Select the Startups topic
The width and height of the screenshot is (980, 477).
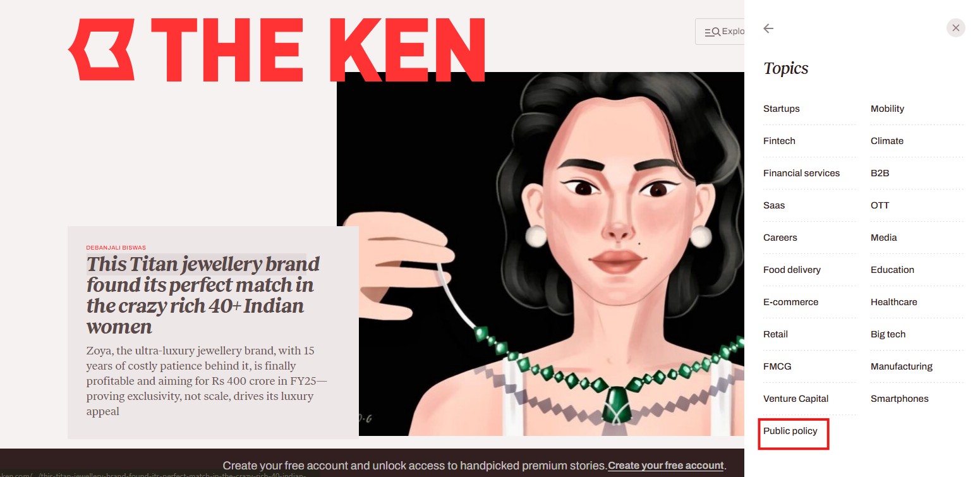click(x=781, y=109)
